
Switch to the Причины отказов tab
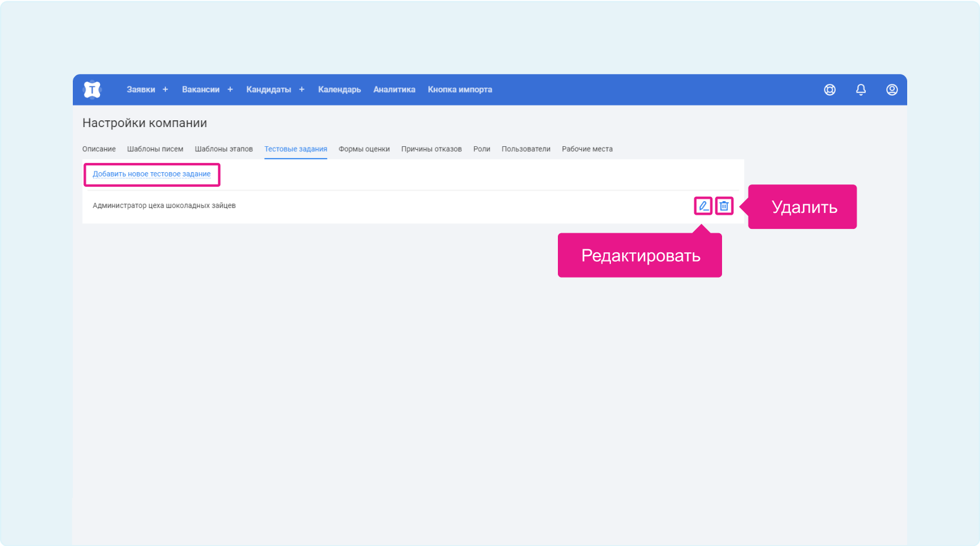pyautogui.click(x=431, y=149)
